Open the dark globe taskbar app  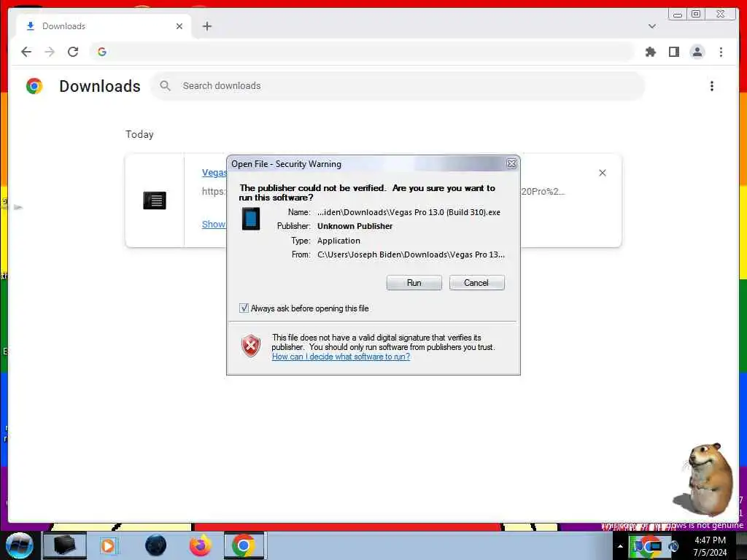tap(156, 545)
